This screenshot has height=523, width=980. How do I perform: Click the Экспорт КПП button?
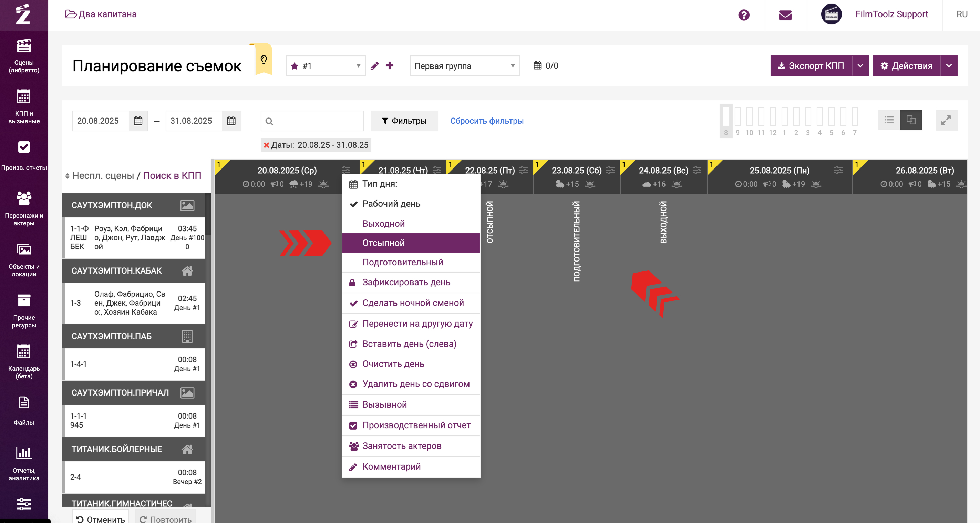pos(811,66)
